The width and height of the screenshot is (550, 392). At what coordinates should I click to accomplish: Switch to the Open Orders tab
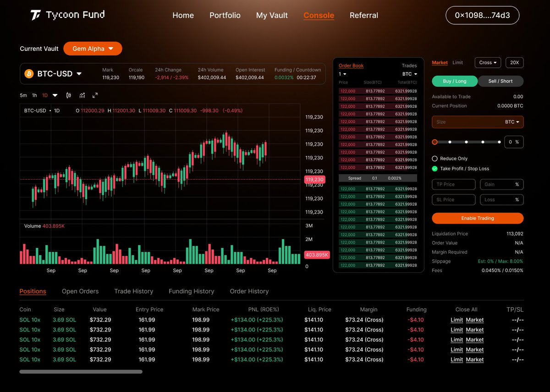coord(80,291)
